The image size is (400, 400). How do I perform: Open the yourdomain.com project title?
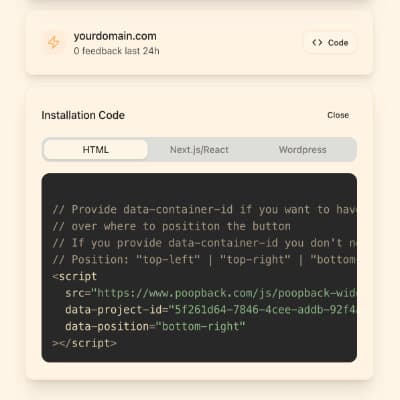(115, 36)
